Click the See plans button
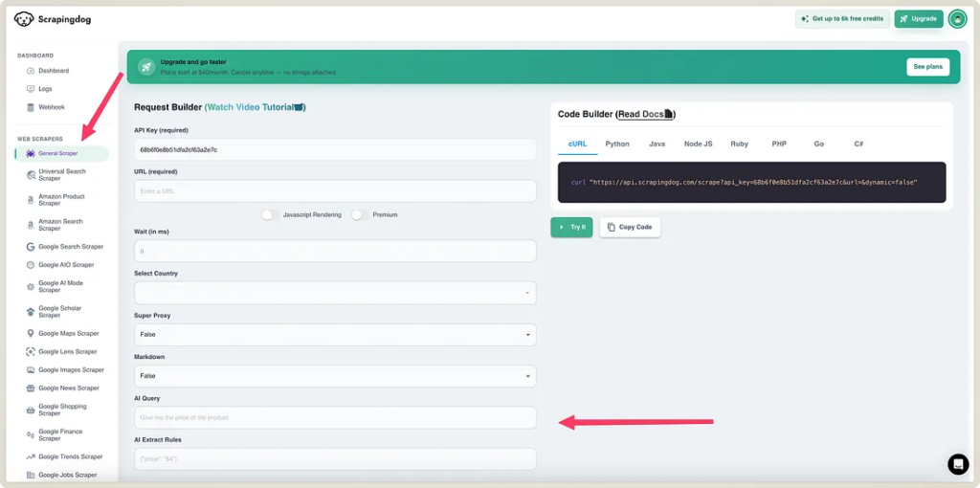 (x=928, y=67)
